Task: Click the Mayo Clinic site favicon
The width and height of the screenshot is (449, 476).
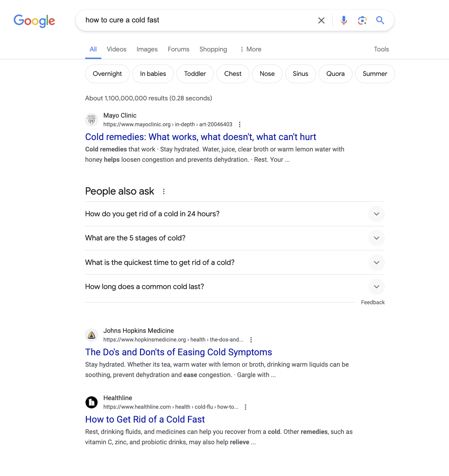Action: pos(91,120)
